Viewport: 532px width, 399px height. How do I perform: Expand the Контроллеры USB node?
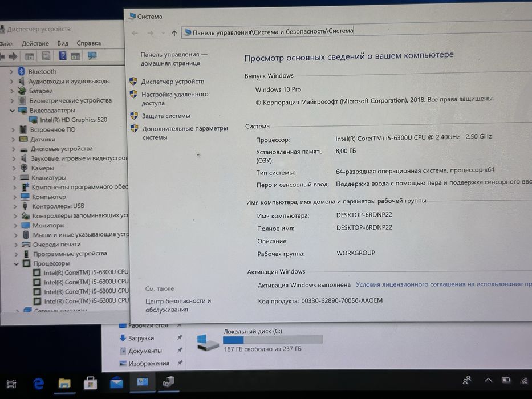[15, 206]
